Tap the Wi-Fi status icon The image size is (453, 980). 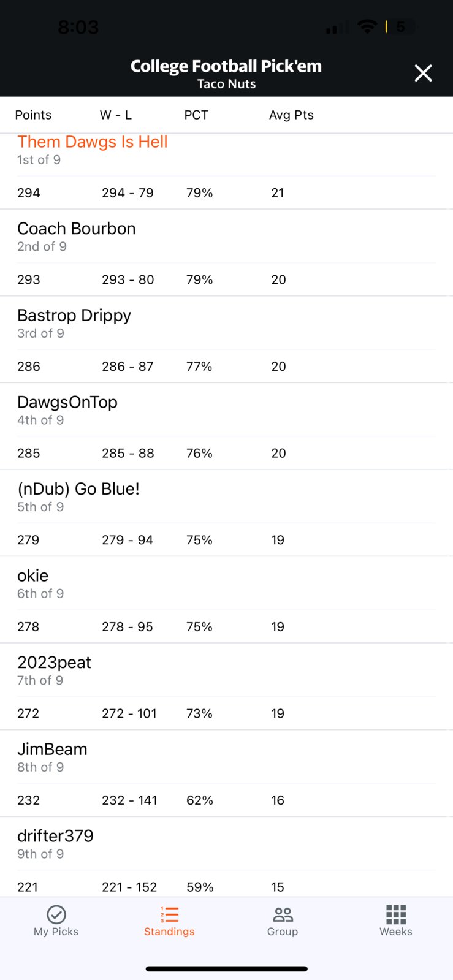coord(367,26)
